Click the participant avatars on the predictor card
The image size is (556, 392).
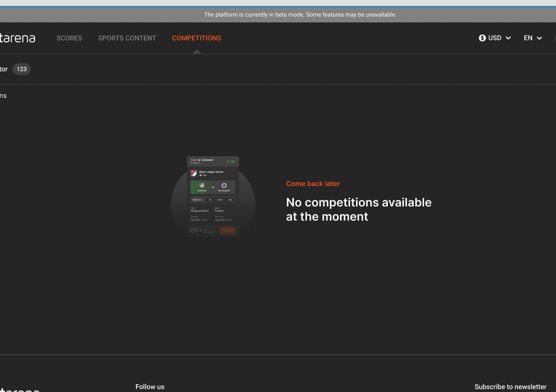196,231
